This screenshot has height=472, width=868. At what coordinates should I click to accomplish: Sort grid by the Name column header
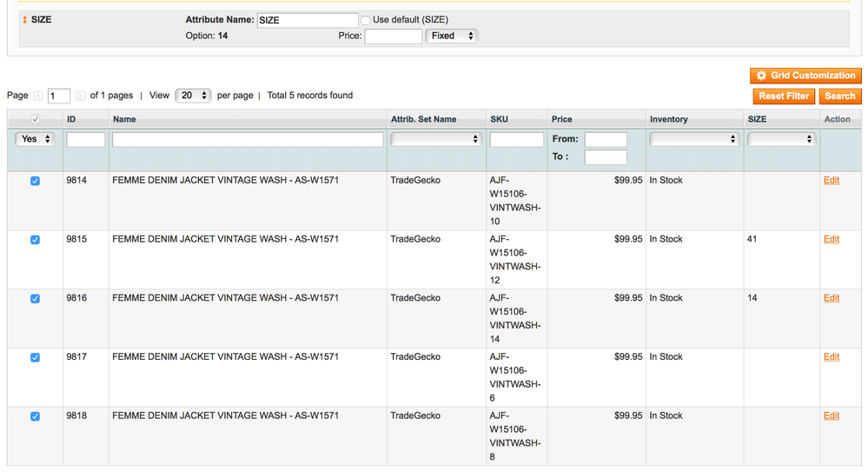[124, 119]
